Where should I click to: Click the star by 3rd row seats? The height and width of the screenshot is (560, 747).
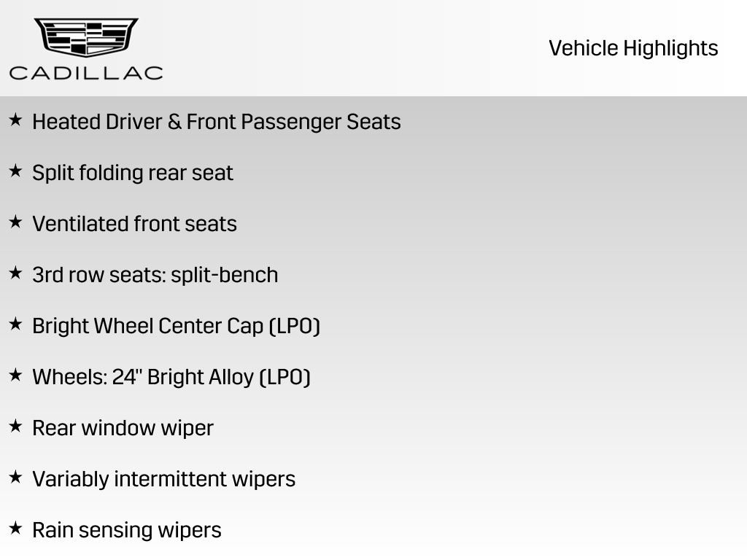point(15,273)
